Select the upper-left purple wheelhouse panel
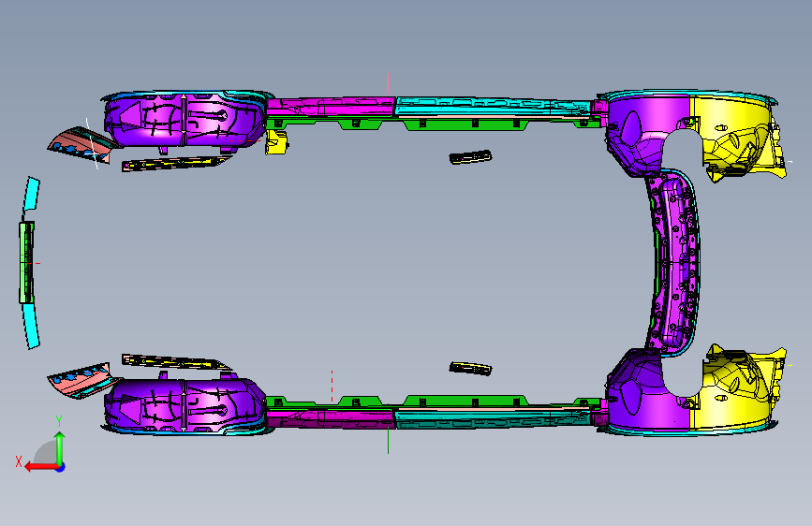The height and width of the screenshot is (526, 812). point(184,121)
